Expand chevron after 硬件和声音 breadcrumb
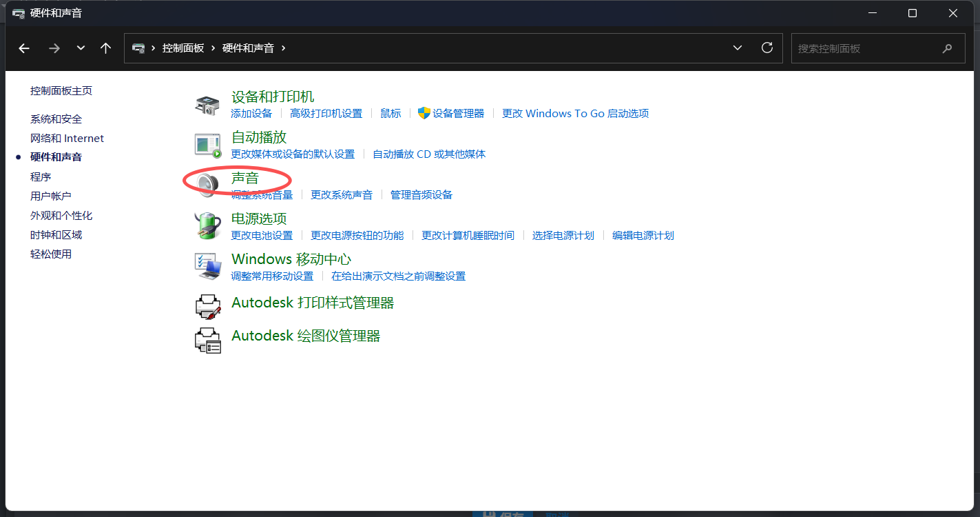This screenshot has width=980, height=517. coord(283,48)
